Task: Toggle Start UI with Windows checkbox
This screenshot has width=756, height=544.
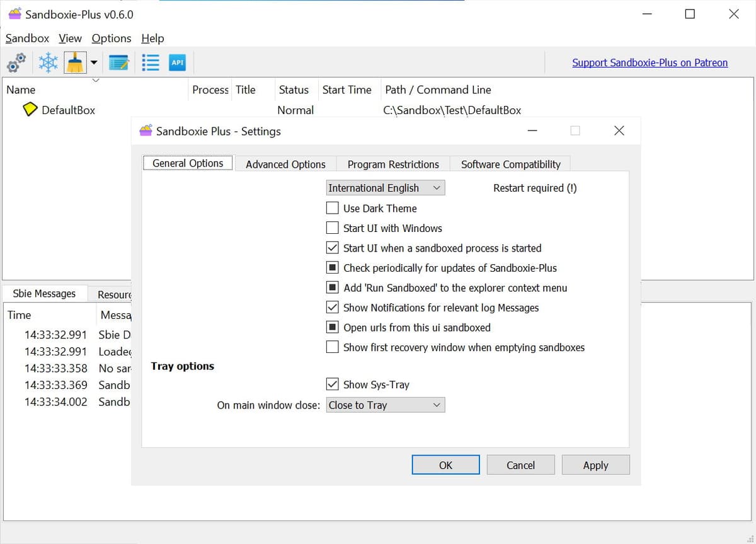Action: coord(333,228)
